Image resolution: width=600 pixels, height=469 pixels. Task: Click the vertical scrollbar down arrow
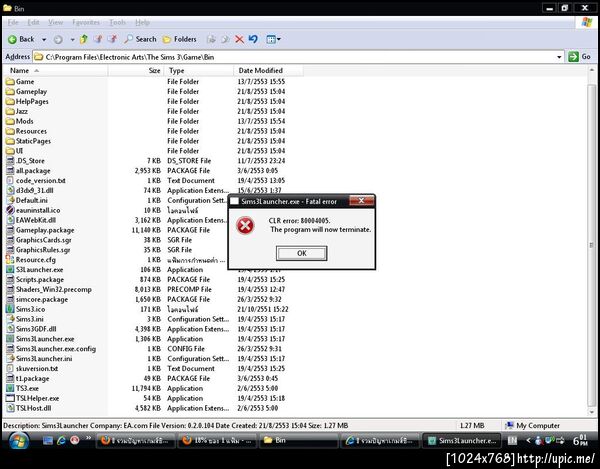592,412
